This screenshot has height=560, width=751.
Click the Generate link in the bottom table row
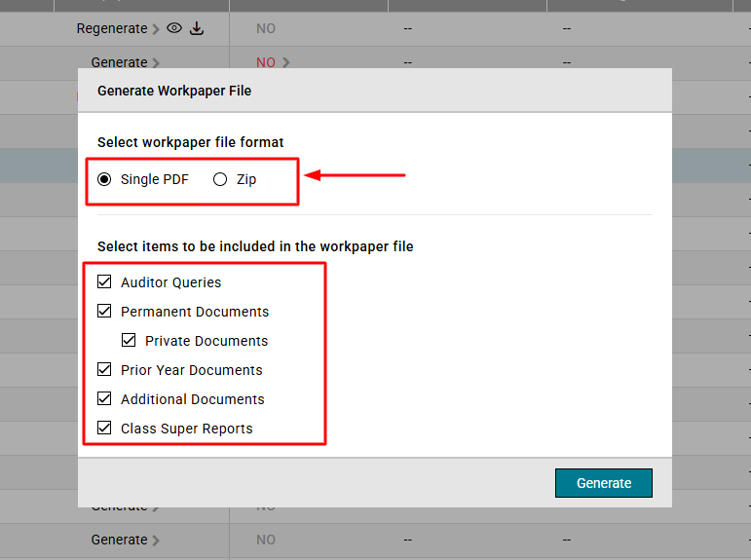pyautogui.click(x=119, y=540)
